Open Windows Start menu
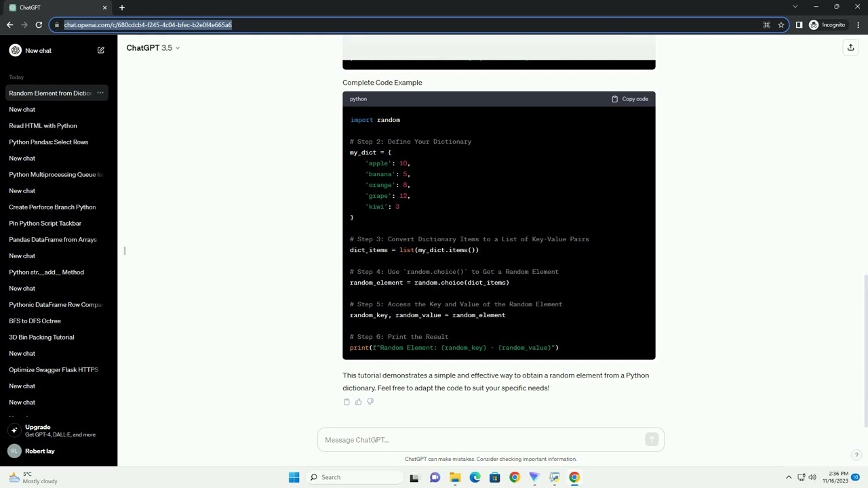The height and width of the screenshot is (488, 868). (294, 477)
